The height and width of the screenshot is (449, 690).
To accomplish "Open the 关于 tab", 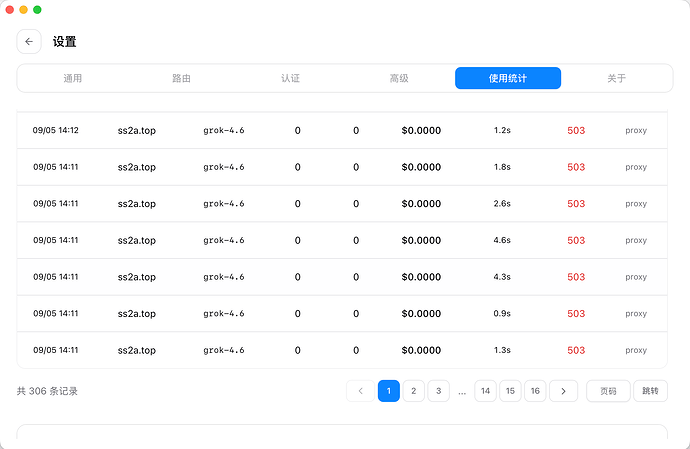I will pos(617,78).
